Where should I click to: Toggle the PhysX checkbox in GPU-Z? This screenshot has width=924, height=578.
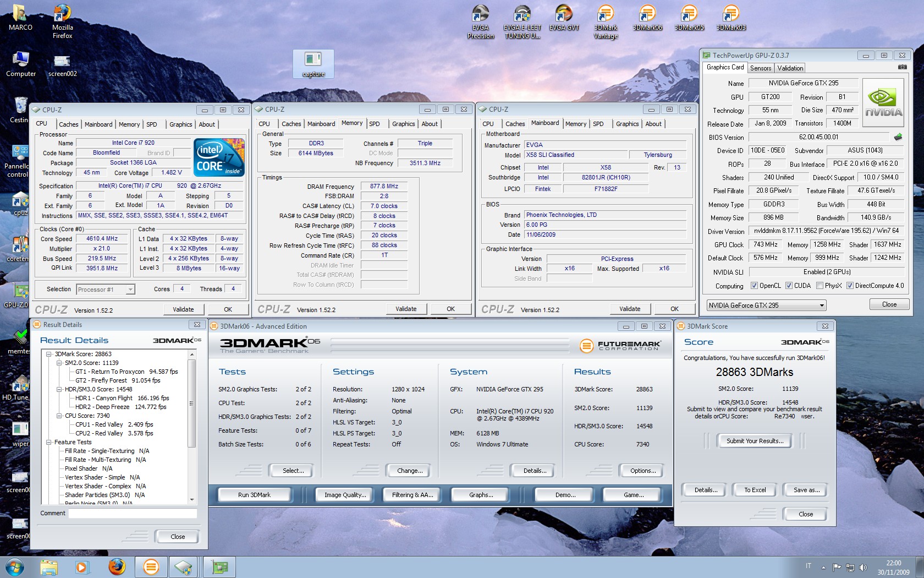[820, 286]
